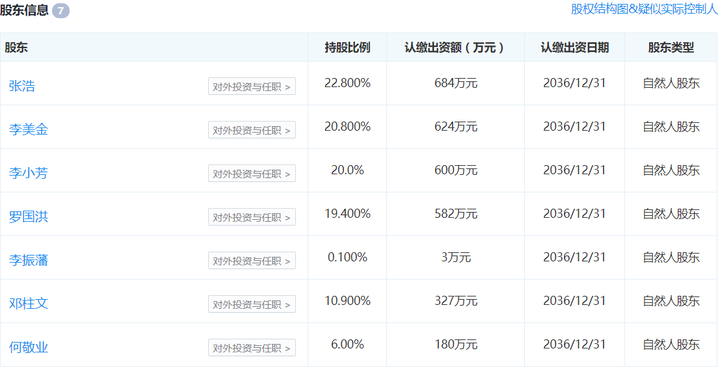Select the 3万元 capital cell
This screenshot has width=720, height=368.
click(x=456, y=257)
